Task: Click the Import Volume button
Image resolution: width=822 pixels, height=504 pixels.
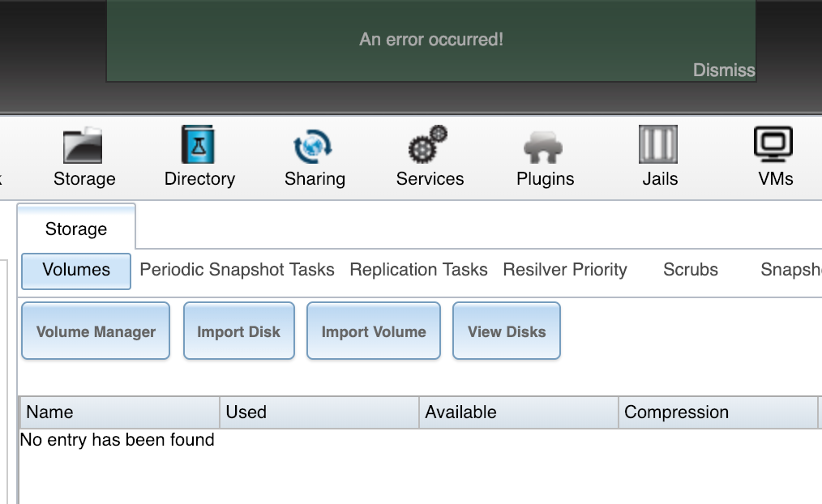Action: [x=374, y=331]
